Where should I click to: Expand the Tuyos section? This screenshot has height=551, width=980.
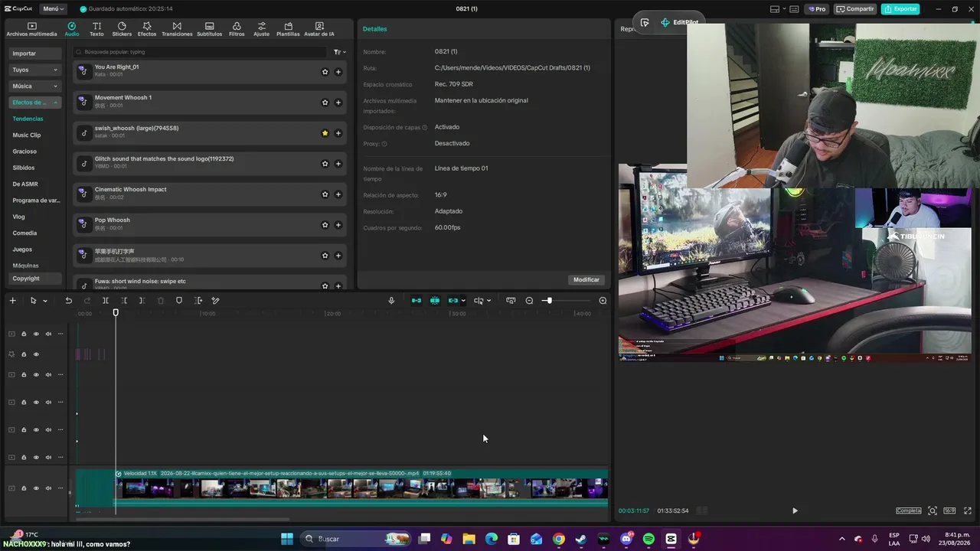pyautogui.click(x=34, y=70)
